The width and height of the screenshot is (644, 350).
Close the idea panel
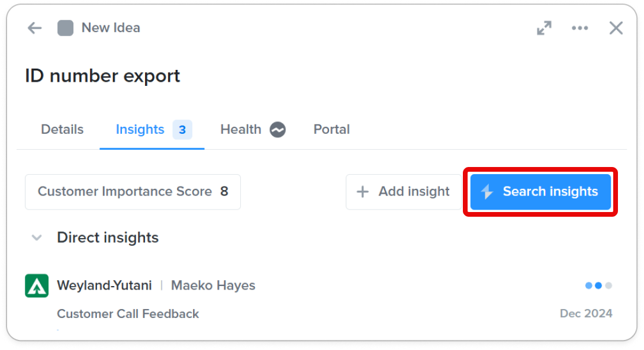(616, 28)
